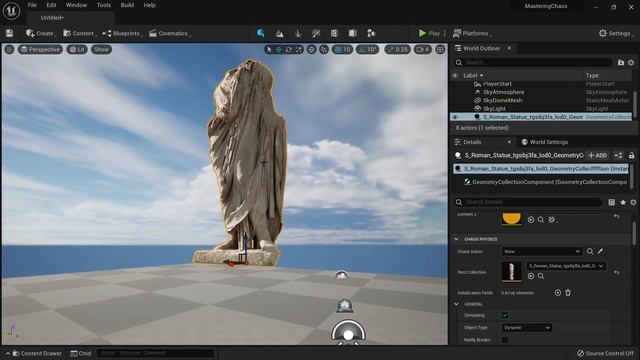Collapse the Chaos Physics section

pyautogui.click(x=456, y=239)
